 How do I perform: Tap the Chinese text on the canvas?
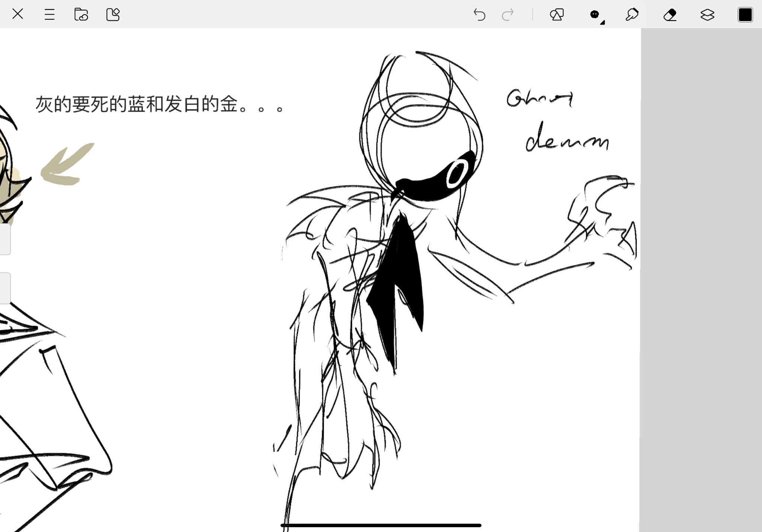point(160,104)
